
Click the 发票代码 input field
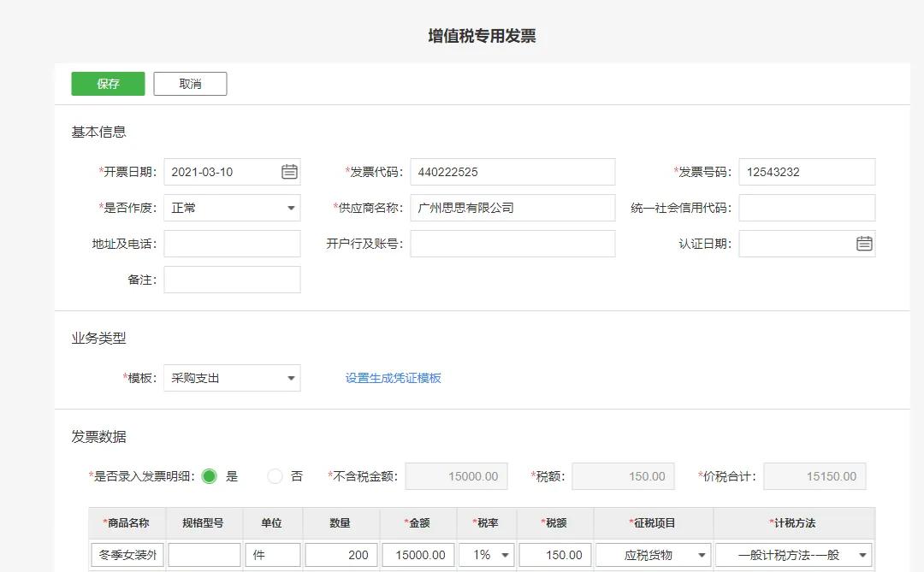pos(512,171)
